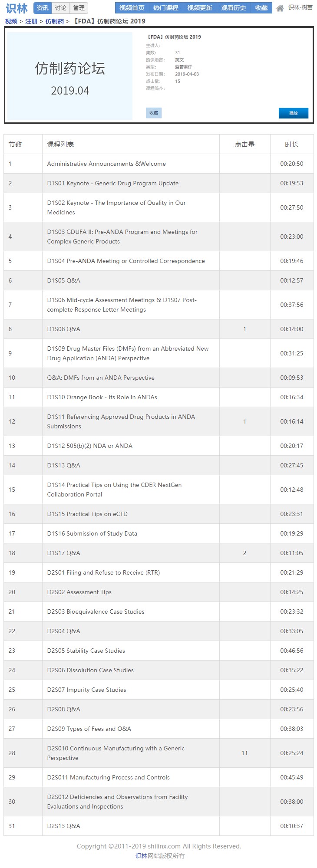Image resolution: width=317 pixels, height=868 pixels.
Task: Open lesson D1S15 Practical Tips on eCTD
Action: pyautogui.click(x=87, y=514)
